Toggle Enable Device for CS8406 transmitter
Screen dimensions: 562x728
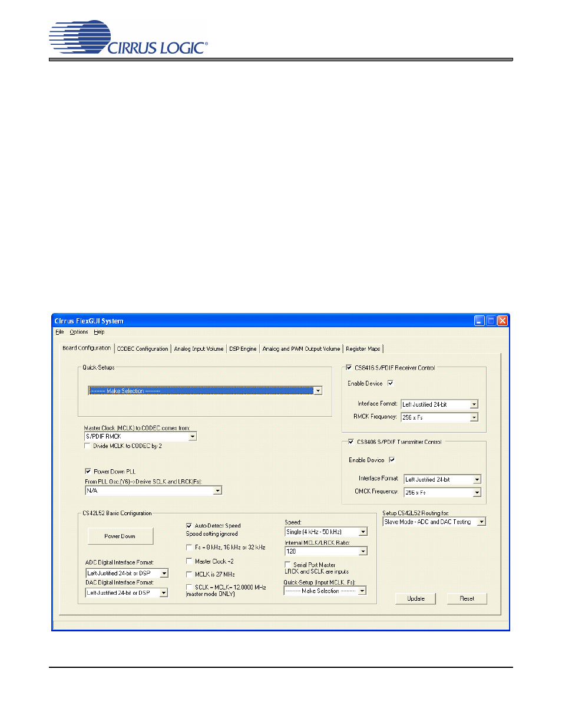pyautogui.click(x=392, y=460)
